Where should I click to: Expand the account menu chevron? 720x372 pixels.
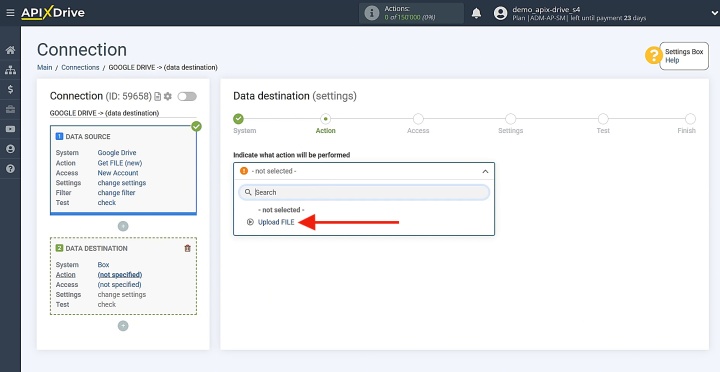click(x=714, y=13)
